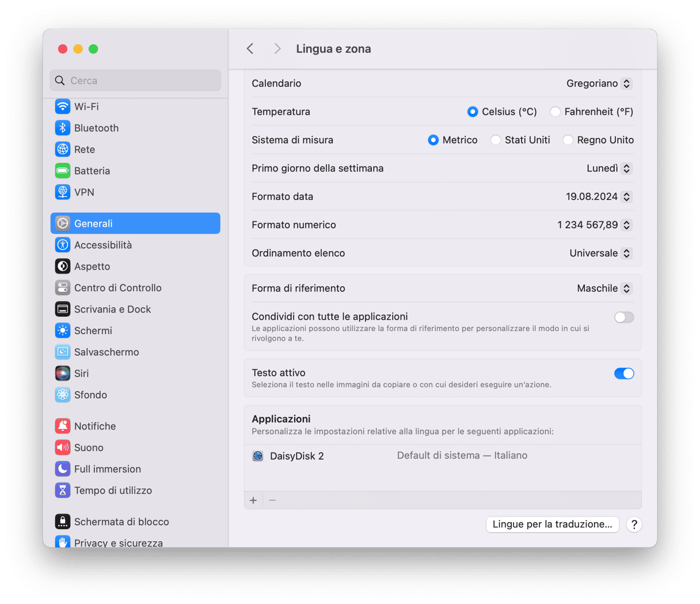Click the Notifiche bell icon

tap(63, 426)
